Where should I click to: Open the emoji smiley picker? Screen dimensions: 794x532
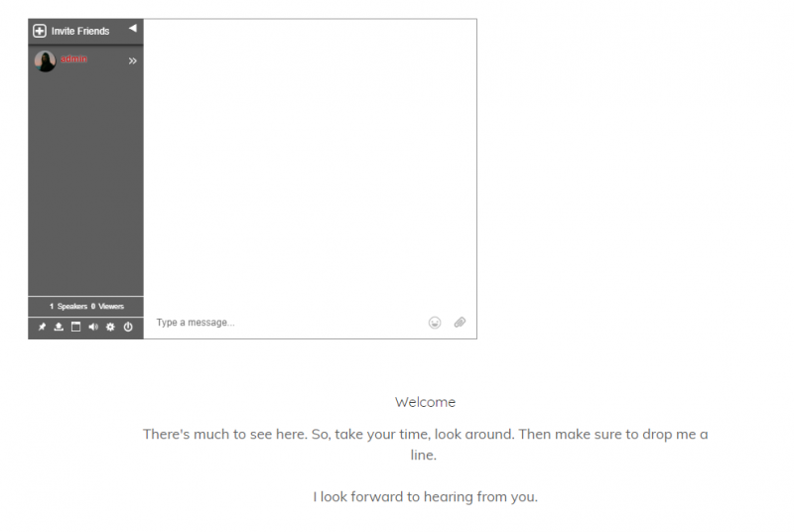point(435,323)
